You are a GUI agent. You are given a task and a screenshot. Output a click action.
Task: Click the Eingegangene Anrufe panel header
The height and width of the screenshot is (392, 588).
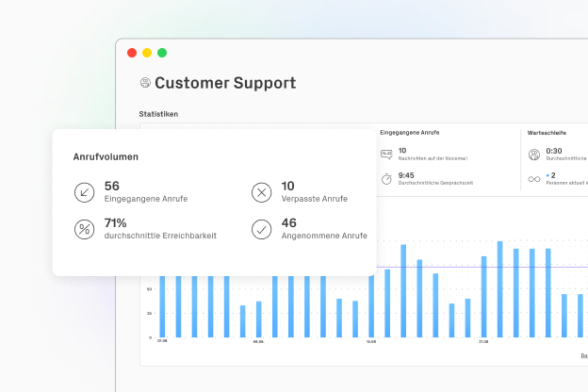click(410, 133)
